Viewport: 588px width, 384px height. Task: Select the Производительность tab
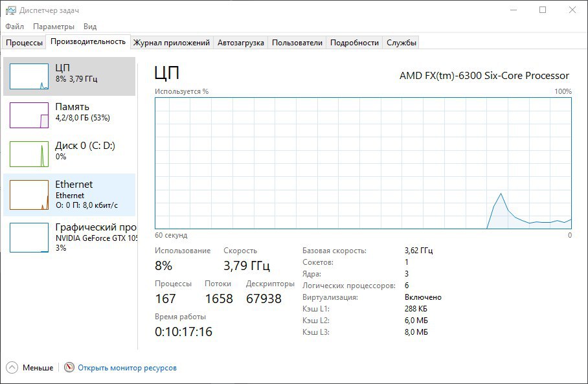click(x=88, y=41)
